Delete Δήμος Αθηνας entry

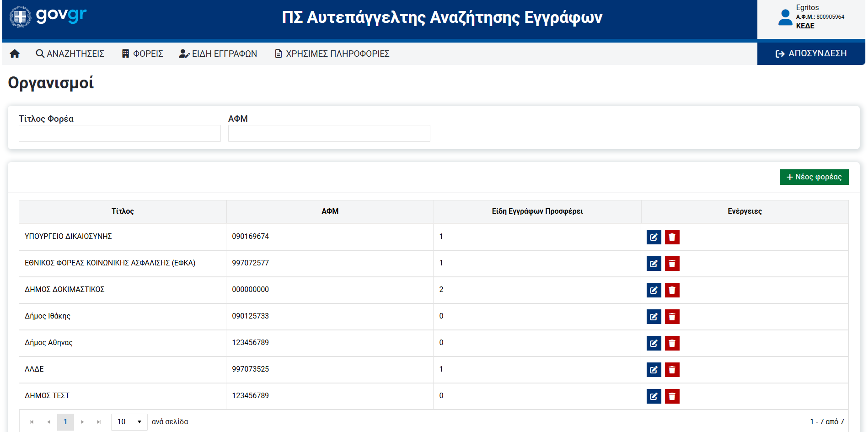(x=672, y=343)
